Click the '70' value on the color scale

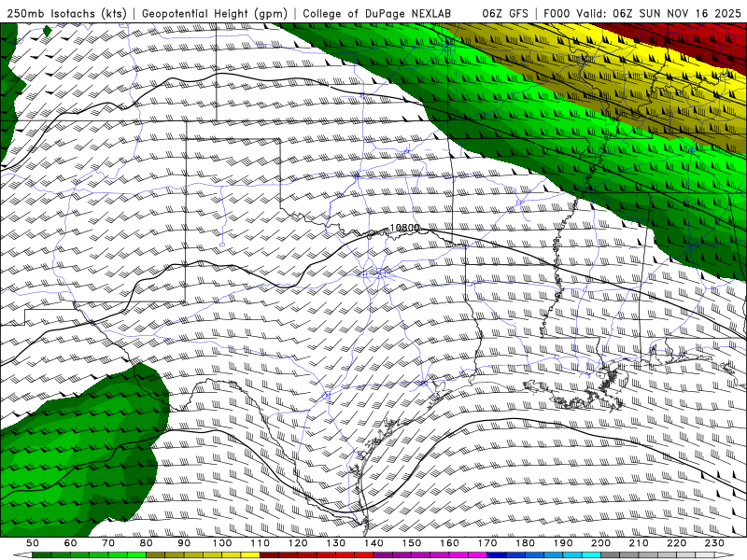click(x=108, y=543)
